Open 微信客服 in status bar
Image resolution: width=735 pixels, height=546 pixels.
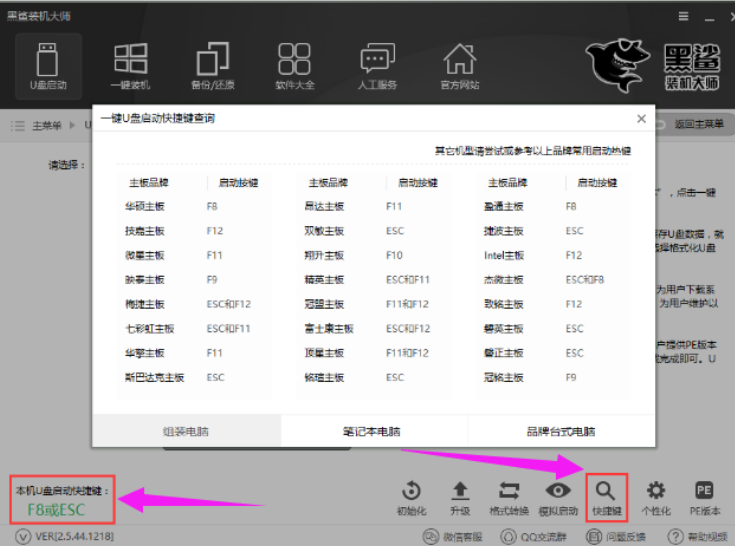[x=452, y=537]
